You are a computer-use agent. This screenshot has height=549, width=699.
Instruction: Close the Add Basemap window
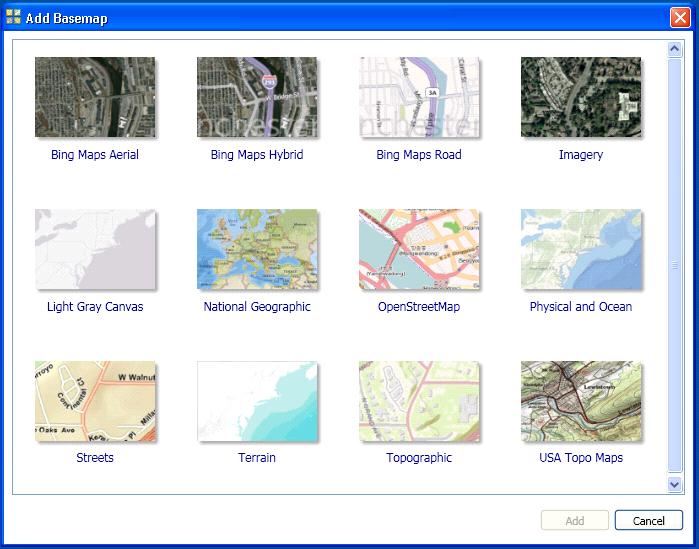click(x=680, y=18)
